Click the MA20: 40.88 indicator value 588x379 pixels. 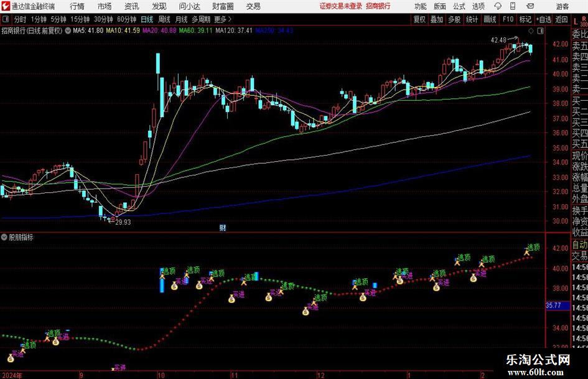click(x=159, y=30)
